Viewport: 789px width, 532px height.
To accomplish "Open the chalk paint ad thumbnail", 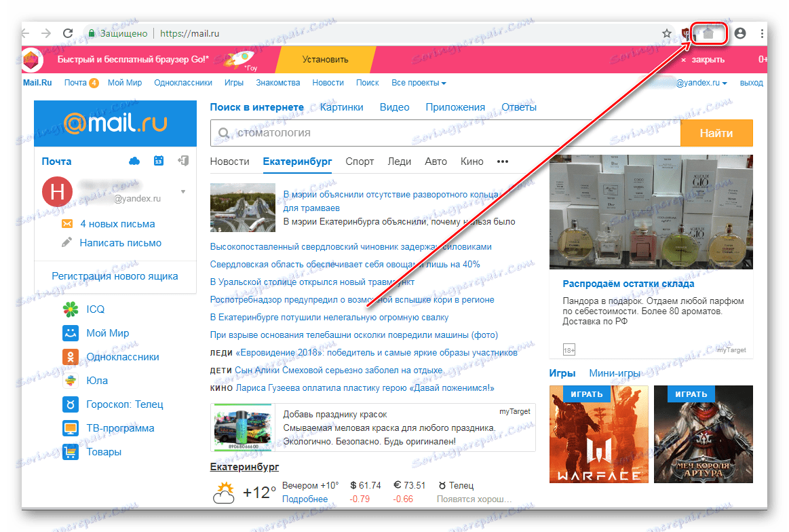I will tap(243, 427).
